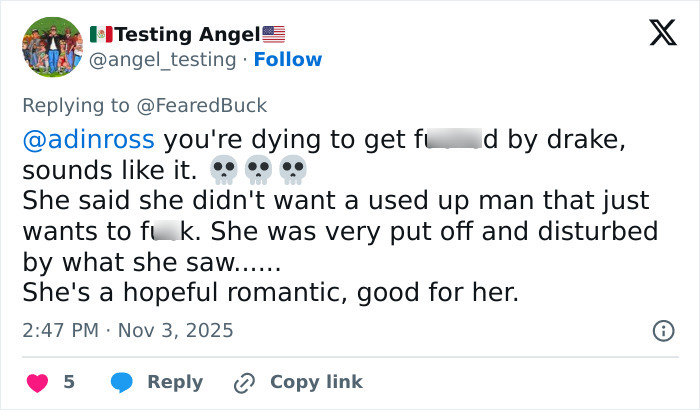
Task: Open the Replying to @FearedBuck link
Action: tap(144, 104)
